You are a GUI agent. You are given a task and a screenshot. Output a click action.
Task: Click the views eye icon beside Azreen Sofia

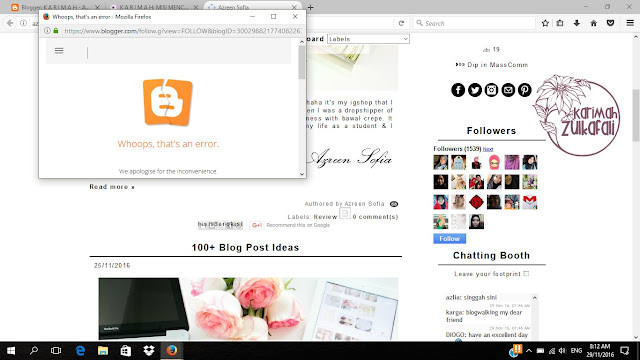coord(394,204)
